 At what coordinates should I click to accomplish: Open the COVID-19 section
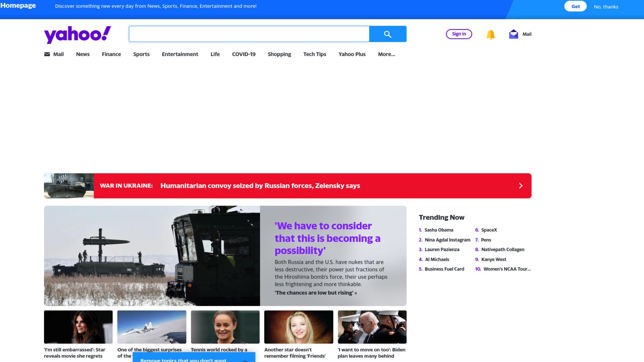(x=244, y=54)
